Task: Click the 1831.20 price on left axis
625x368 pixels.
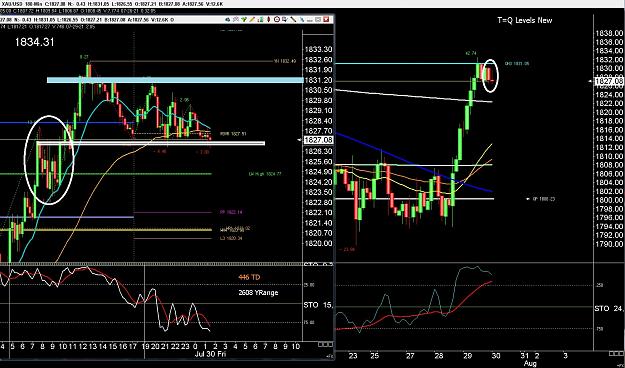Action: pyautogui.click(x=318, y=80)
